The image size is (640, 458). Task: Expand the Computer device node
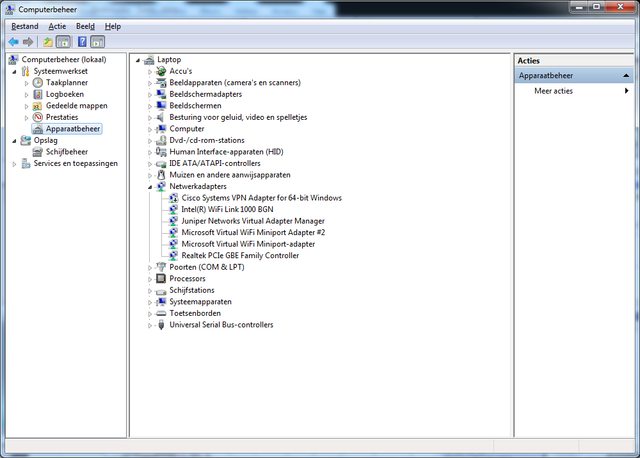(150, 129)
